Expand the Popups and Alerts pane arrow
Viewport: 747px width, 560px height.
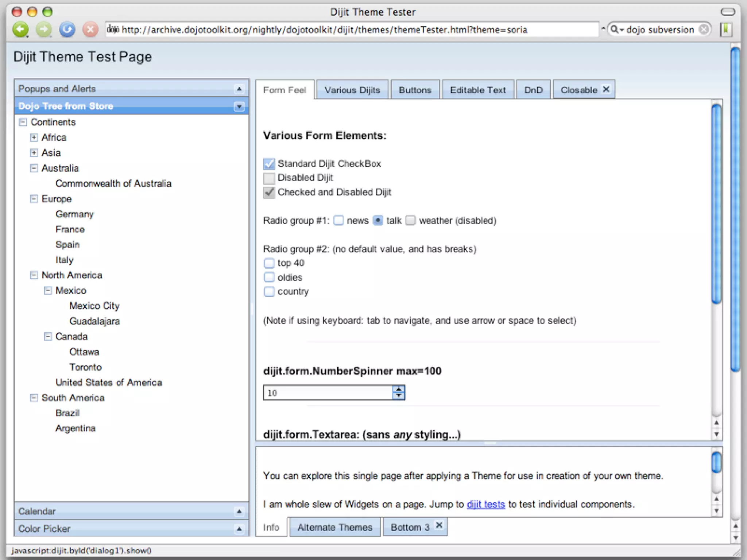[239, 89]
